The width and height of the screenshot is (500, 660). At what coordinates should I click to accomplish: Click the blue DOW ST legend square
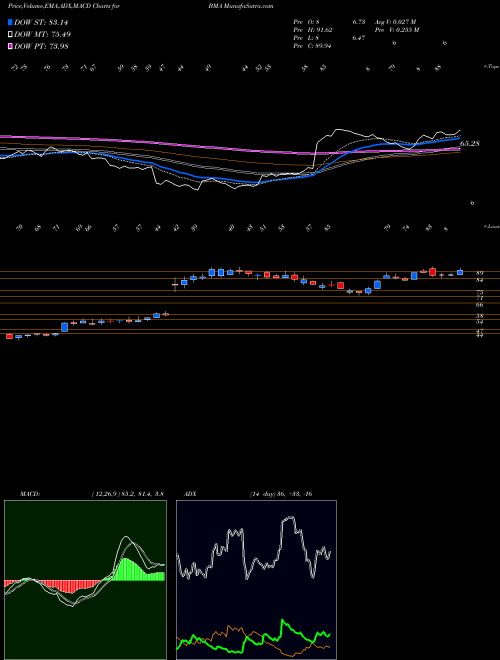[x=11, y=22]
